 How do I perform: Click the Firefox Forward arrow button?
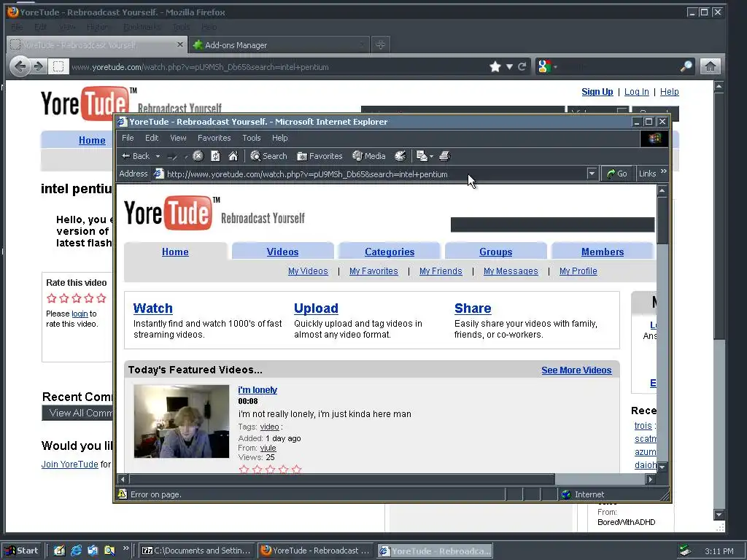(39, 66)
